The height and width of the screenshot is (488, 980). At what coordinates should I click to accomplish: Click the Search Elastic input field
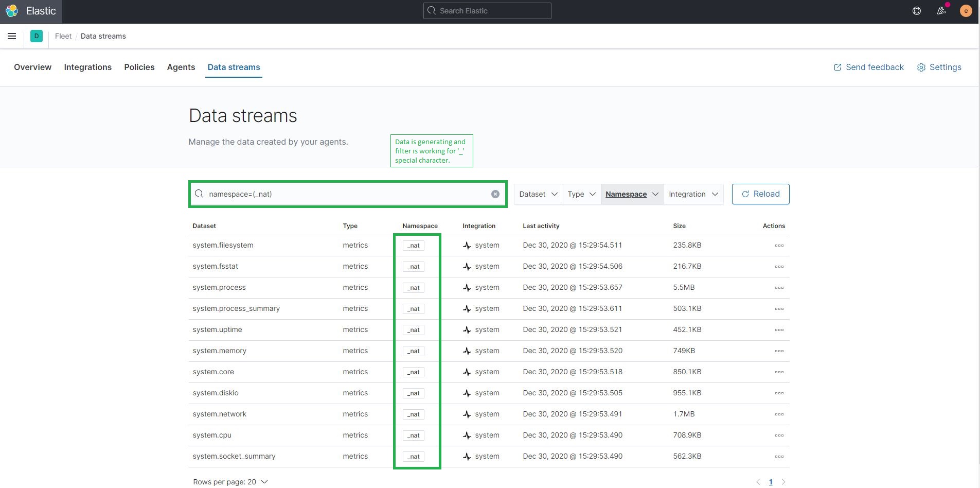[487, 10]
